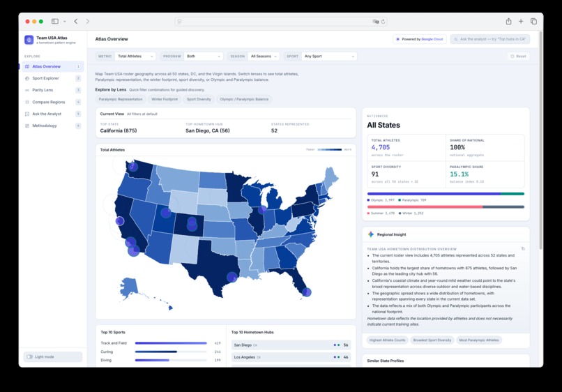
Task: Click the Diving sport row
Action: [160, 360]
